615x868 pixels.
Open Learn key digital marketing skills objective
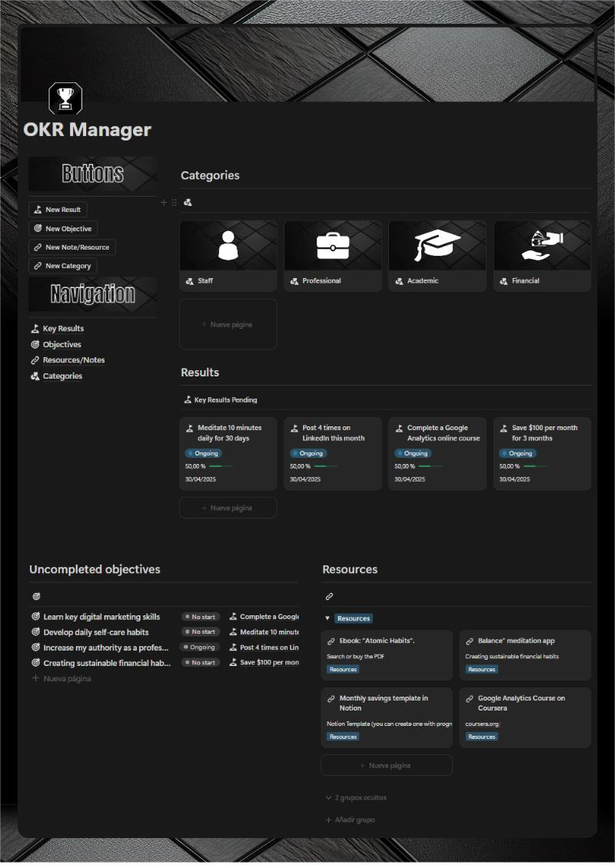point(101,617)
